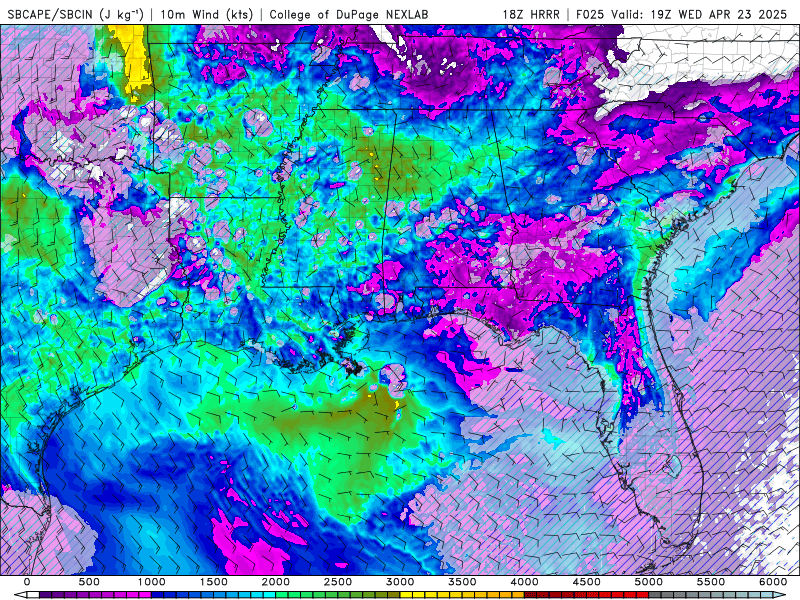The height and width of the screenshot is (600, 800).
Task: Pick the first dark red swatch at scale value 4000
Action: tap(531, 594)
